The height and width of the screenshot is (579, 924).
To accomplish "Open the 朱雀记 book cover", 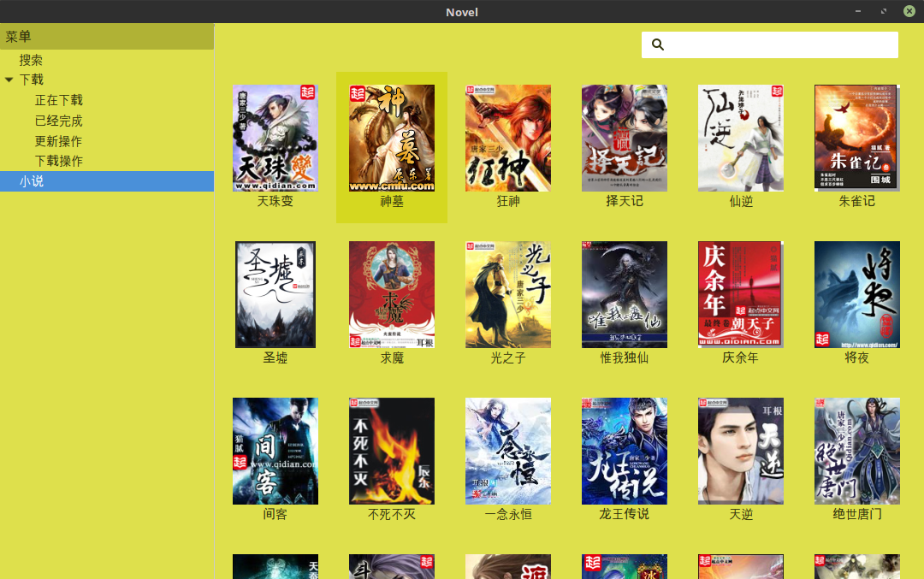I will pyautogui.click(x=857, y=138).
